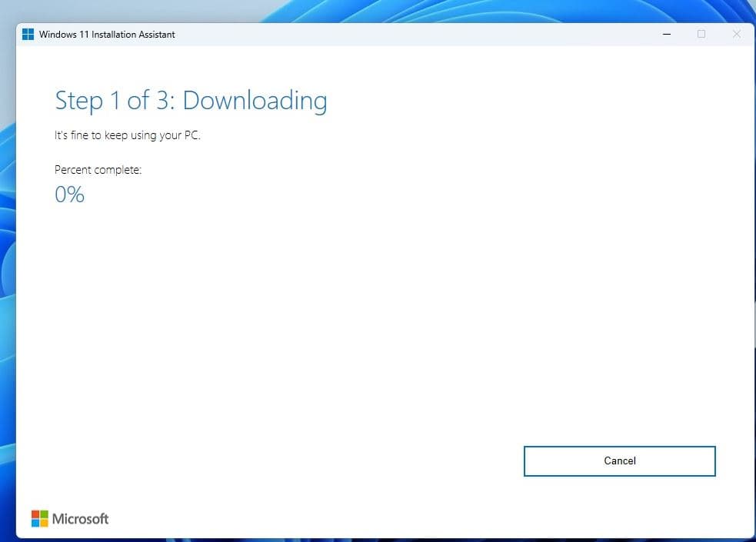Click the desktop wallpaper left of the window
This screenshot has width=756, height=542.
(x=7, y=308)
